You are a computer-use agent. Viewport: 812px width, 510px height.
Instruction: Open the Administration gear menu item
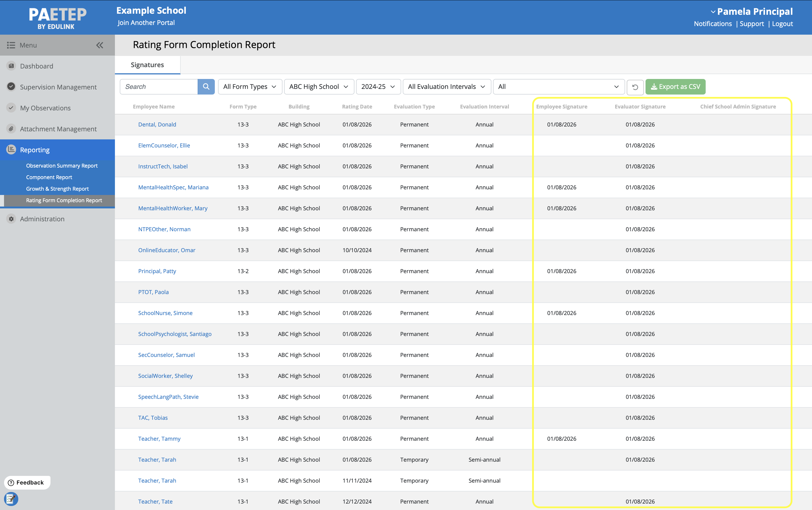point(42,219)
